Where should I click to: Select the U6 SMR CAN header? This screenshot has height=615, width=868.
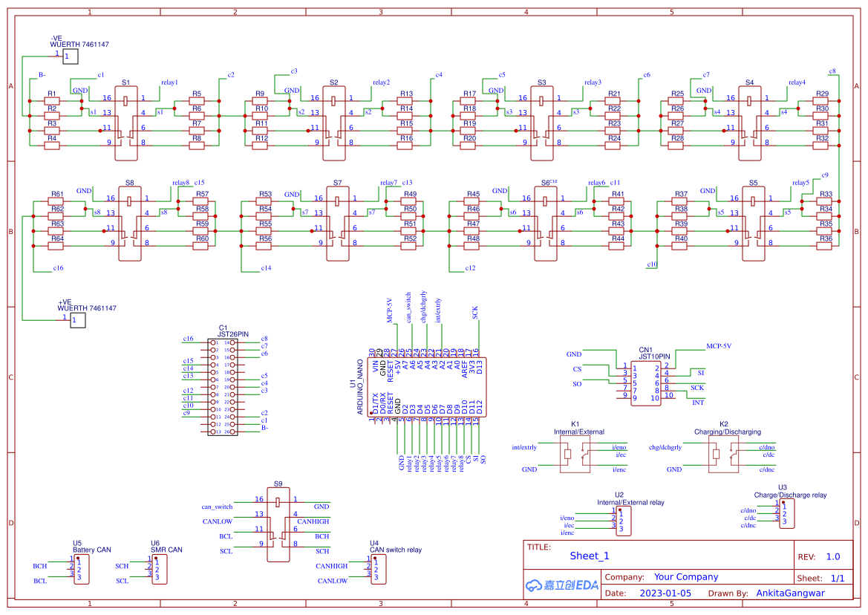tap(158, 568)
